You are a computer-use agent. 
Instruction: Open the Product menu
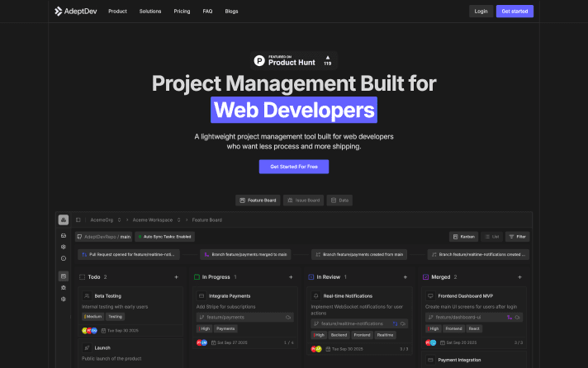[x=117, y=12]
